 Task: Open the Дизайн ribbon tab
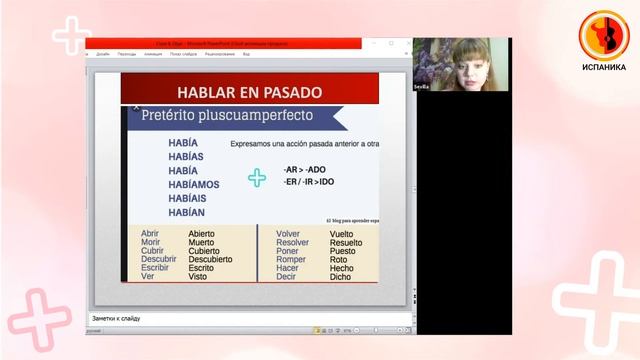coord(103,54)
